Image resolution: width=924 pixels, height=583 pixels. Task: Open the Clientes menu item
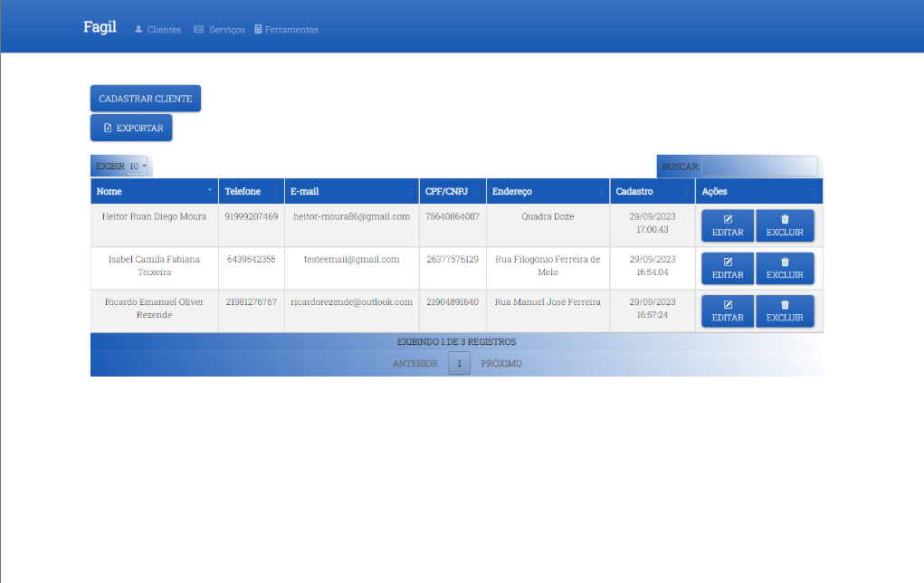[x=157, y=30]
